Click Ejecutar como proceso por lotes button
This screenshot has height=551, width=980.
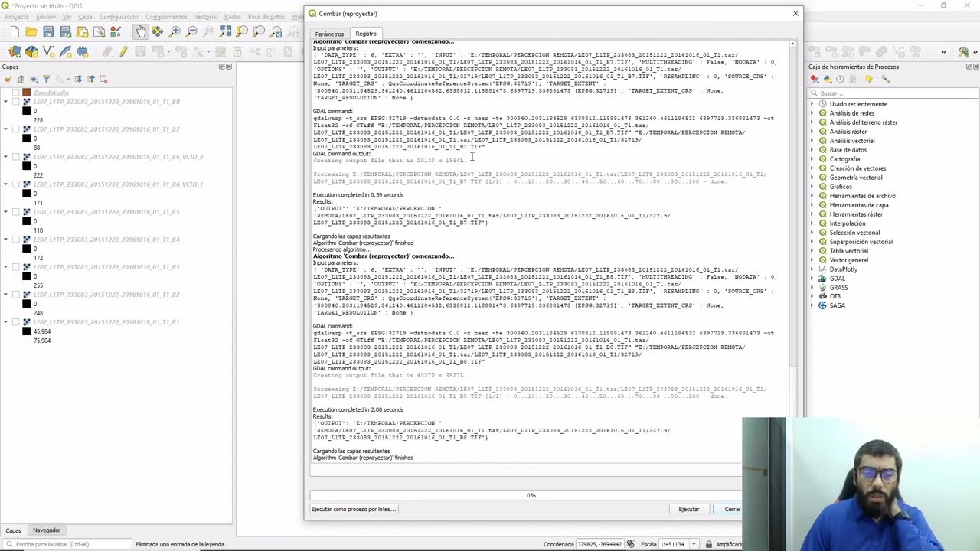354,509
